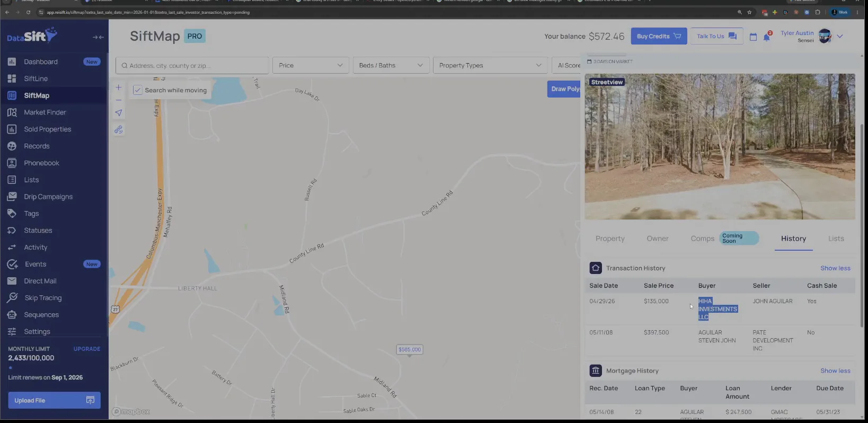
Task: Click the Talk To Us button
Action: pos(716,36)
